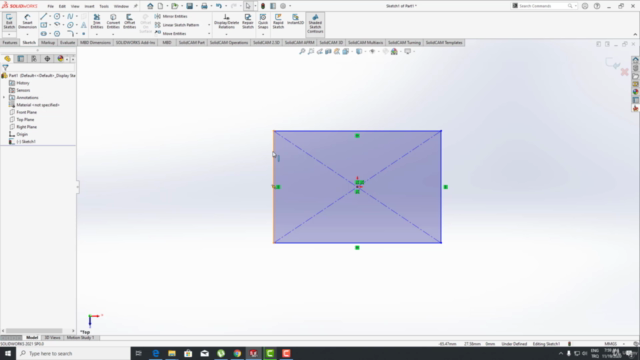The image size is (640, 360).
Task: Toggle Shaded Sketch Contours
Action: 315,24
